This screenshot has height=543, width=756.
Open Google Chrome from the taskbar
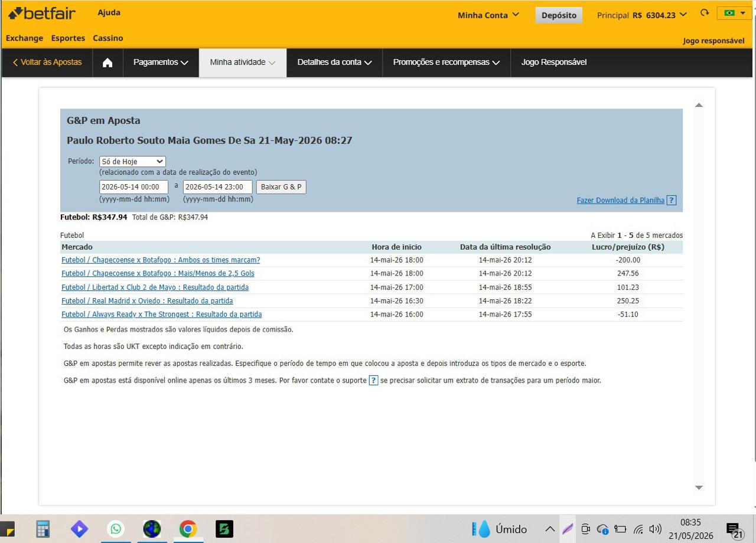point(188,529)
